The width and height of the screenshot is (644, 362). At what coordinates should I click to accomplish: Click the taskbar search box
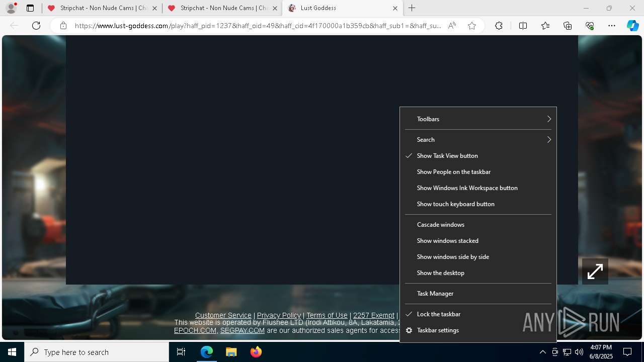pyautogui.click(x=97, y=352)
